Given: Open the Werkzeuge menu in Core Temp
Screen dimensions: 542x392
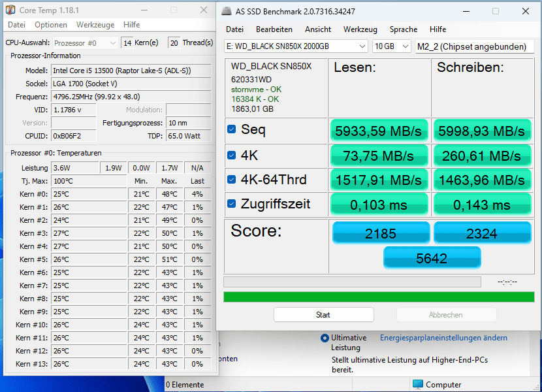Looking at the screenshot, I should pyautogui.click(x=95, y=25).
